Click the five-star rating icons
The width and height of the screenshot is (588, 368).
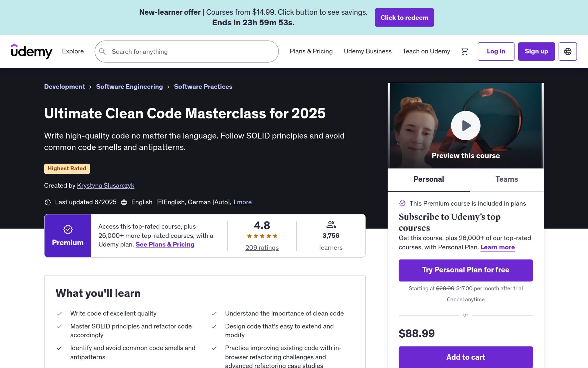tap(262, 236)
